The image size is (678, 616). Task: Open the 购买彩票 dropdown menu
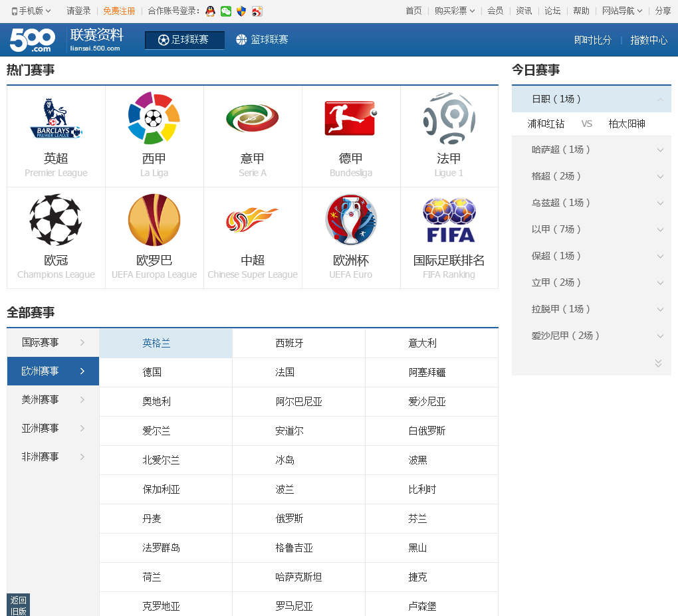(455, 11)
